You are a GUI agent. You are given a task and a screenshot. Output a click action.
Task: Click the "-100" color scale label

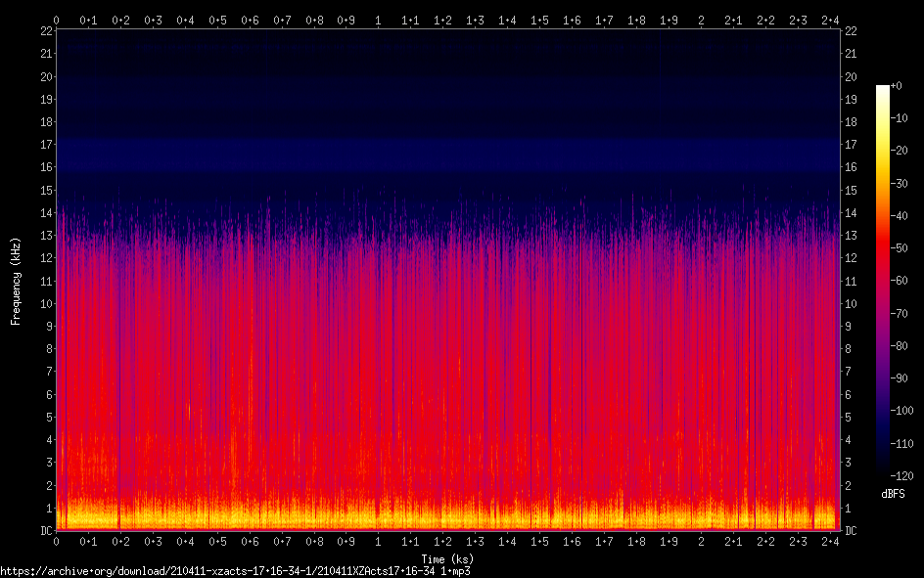pos(901,411)
